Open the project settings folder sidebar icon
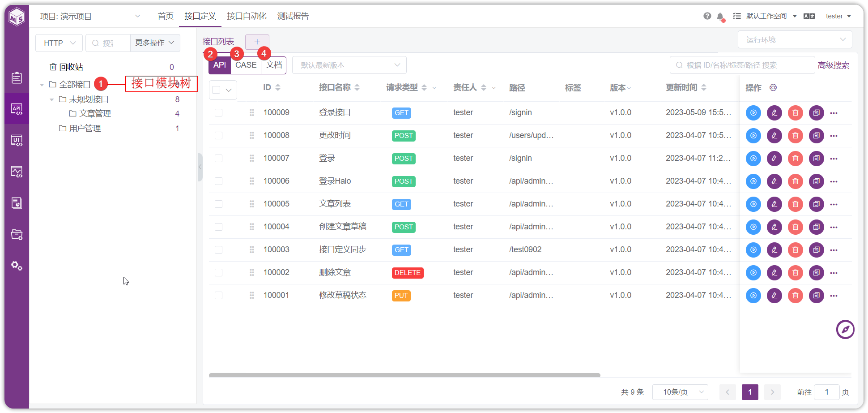This screenshot has height=413, width=868. (x=17, y=234)
